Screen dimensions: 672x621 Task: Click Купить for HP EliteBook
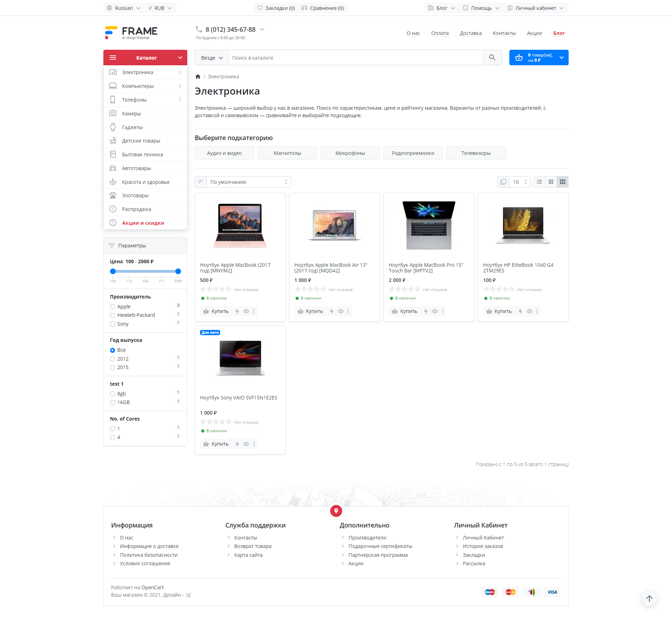(499, 311)
